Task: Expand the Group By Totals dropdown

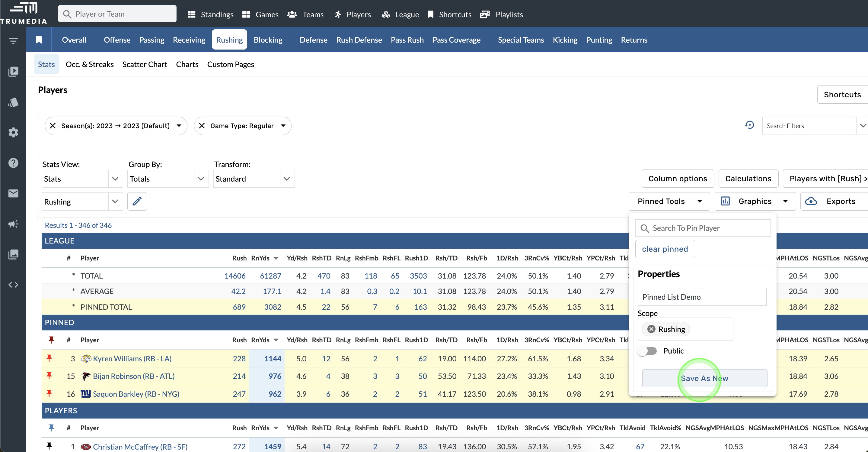Action: pyautogui.click(x=201, y=179)
